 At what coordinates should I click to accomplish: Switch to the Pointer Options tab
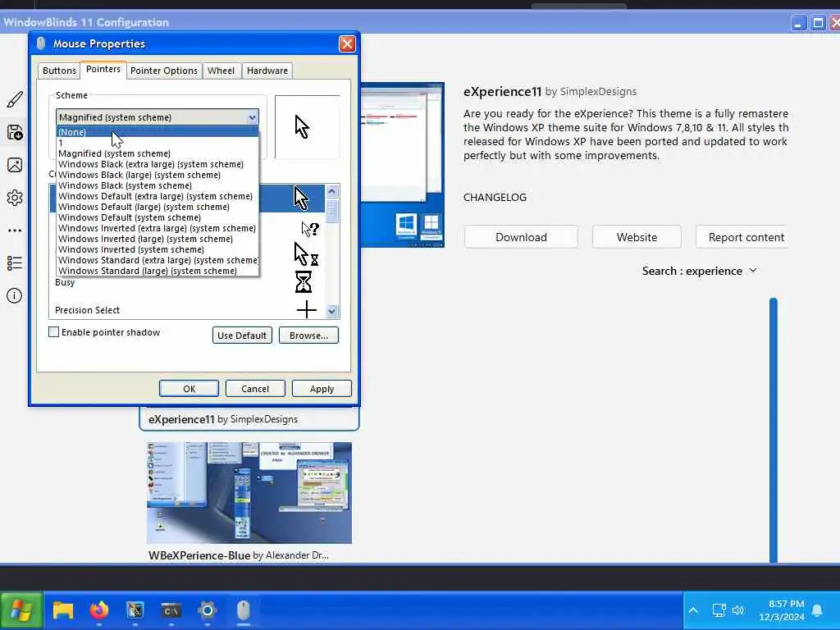pyautogui.click(x=164, y=71)
